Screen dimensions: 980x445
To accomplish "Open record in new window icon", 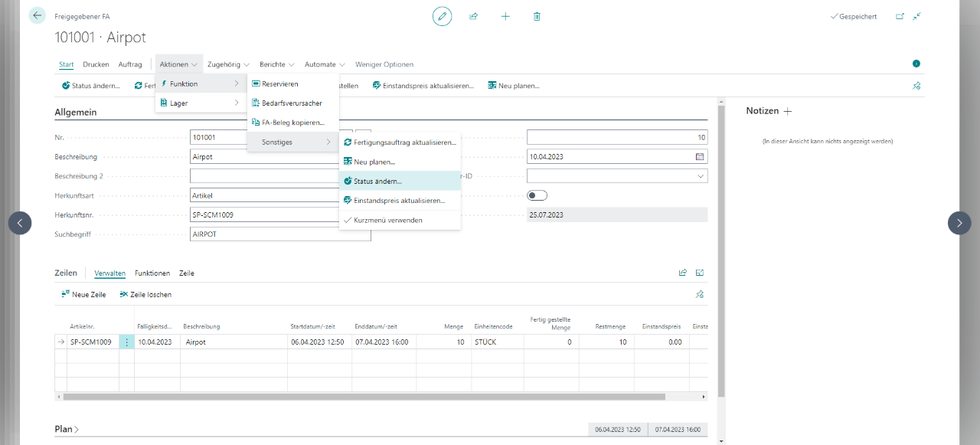I will 900,16.
